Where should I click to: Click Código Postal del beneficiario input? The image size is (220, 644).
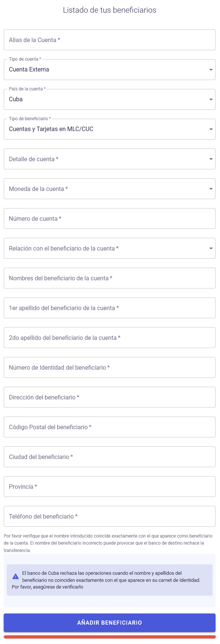click(x=110, y=427)
